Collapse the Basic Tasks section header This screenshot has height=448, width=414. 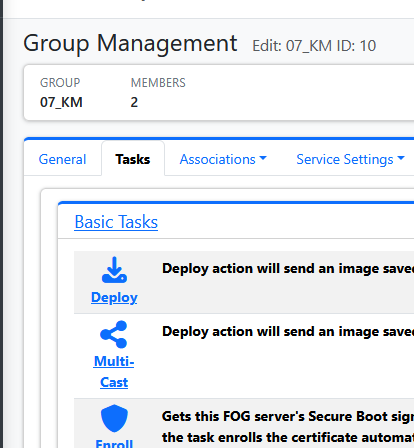pyautogui.click(x=116, y=222)
